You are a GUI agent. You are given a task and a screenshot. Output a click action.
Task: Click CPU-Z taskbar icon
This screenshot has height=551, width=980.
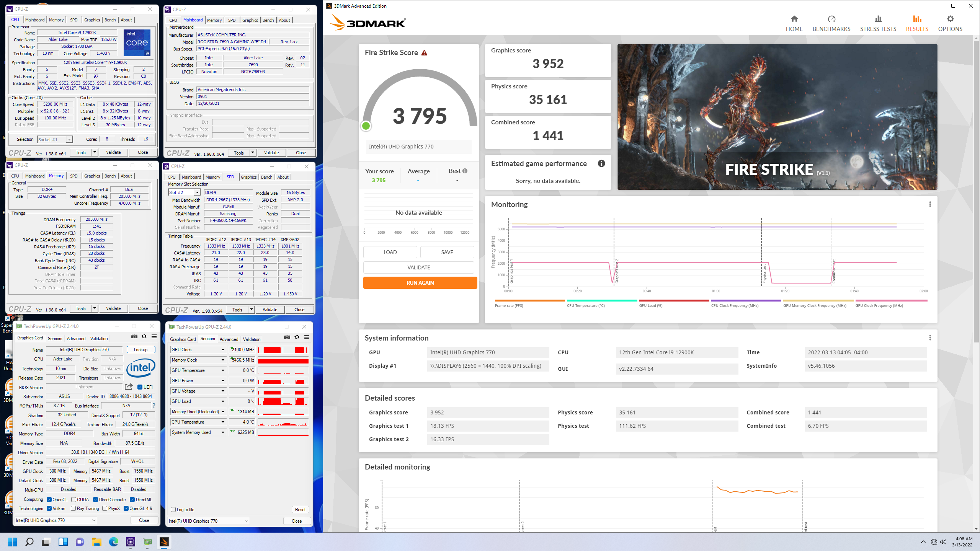pos(131,542)
